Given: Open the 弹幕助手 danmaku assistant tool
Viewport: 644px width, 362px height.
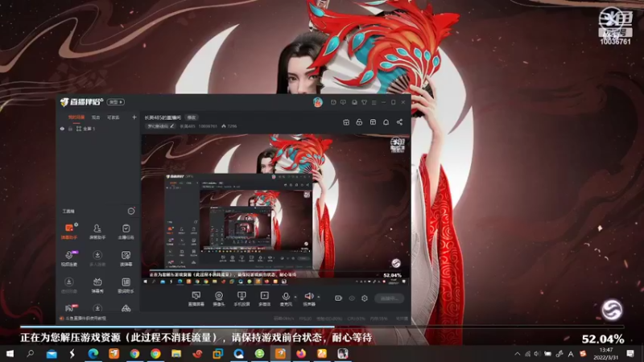Looking at the screenshot, I should pyautogui.click(x=69, y=231).
